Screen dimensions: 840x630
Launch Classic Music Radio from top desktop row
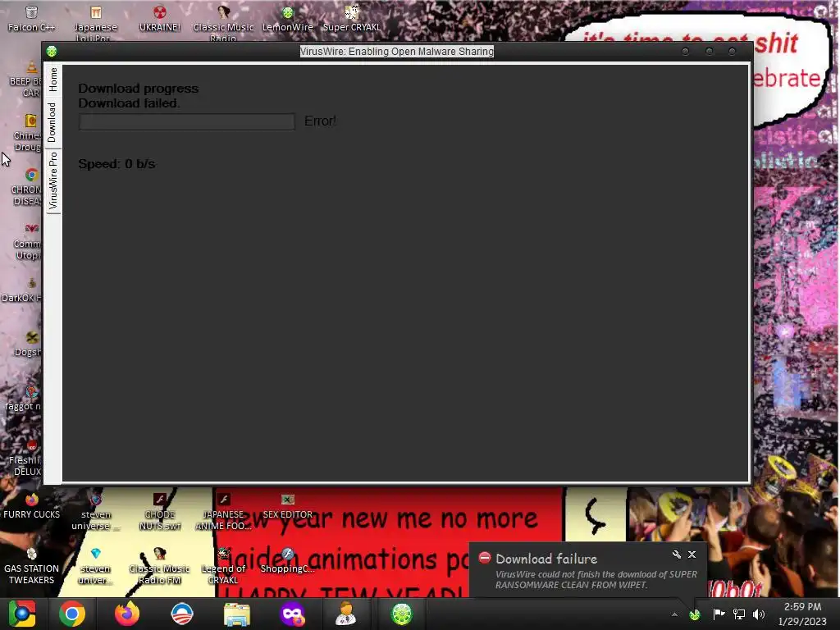[x=223, y=22]
